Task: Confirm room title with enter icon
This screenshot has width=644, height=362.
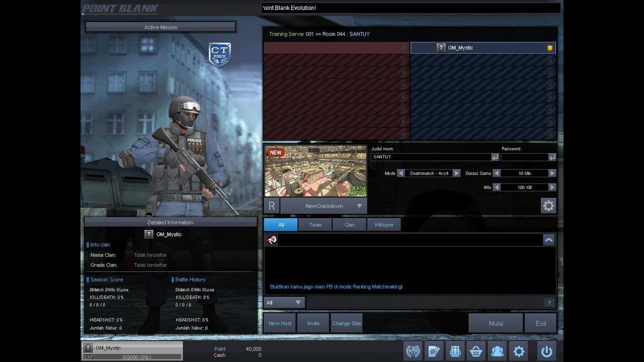Action: (495, 157)
